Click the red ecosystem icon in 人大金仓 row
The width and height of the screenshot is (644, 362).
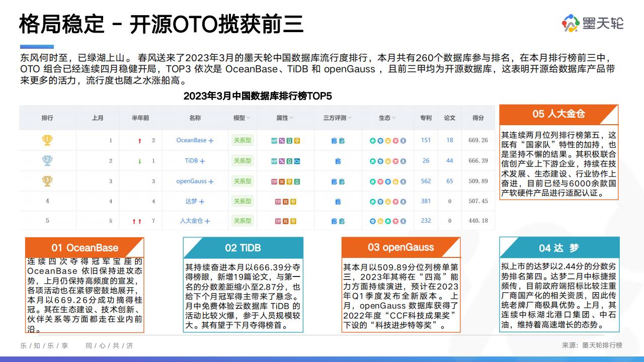click(395, 221)
